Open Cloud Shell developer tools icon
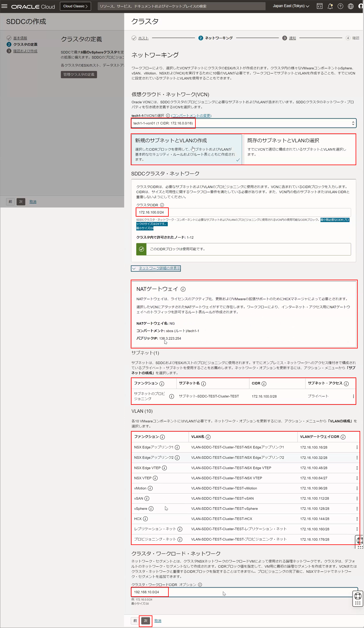The image size is (364, 628). pos(320,6)
